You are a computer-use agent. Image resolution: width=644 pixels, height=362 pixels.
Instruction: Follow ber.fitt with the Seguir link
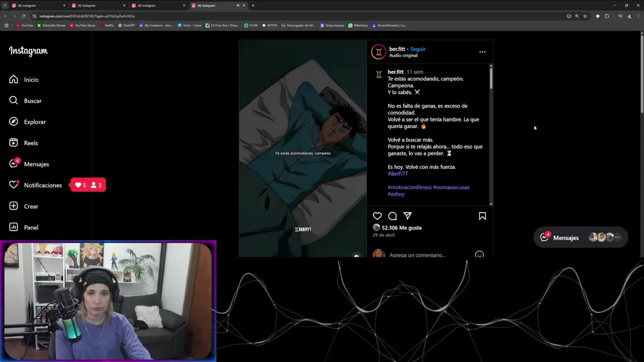(418, 49)
